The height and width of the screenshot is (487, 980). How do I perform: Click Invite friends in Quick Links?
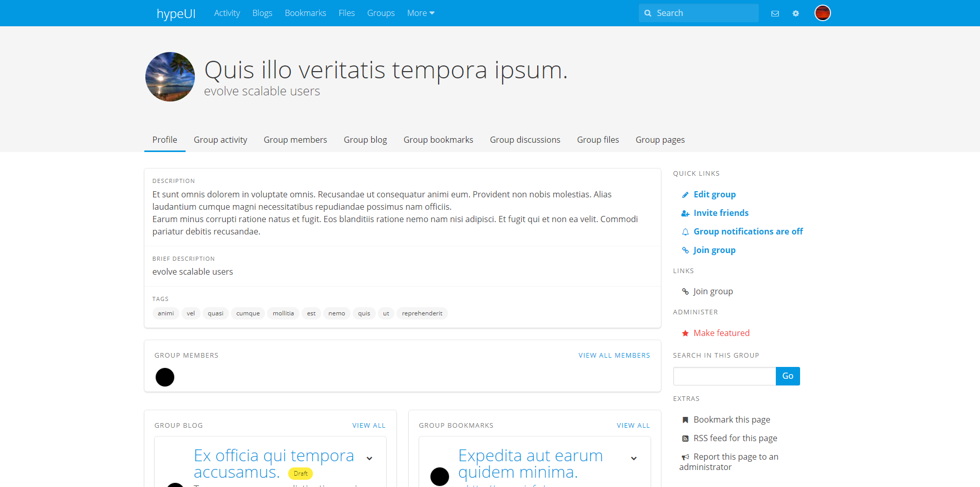(721, 213)
